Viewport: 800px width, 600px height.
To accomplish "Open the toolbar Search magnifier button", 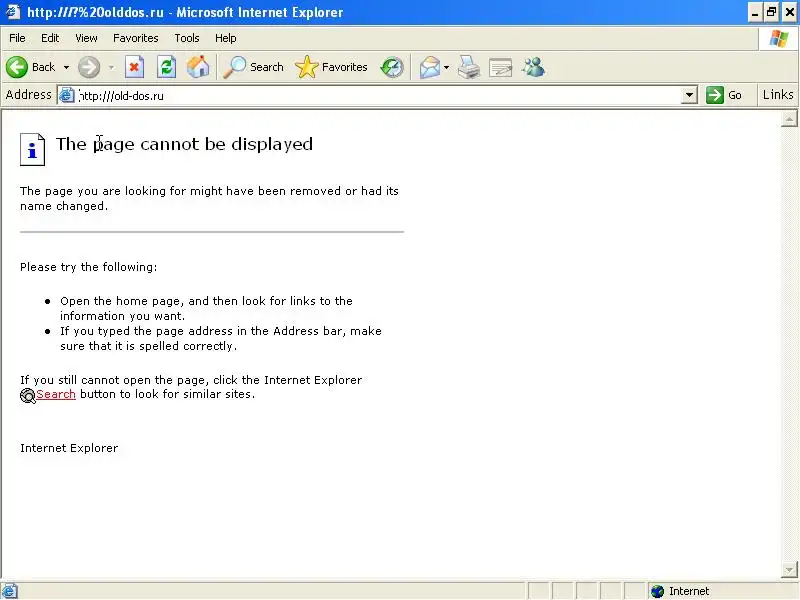I will 254,67.
